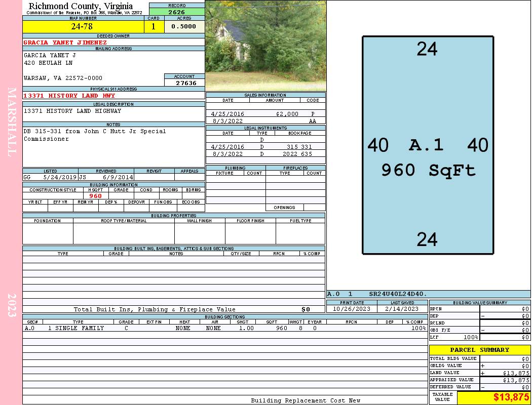This screenshot has width=532, height=405.
Task: Click the account number 27636
Action: coord(185,83)
